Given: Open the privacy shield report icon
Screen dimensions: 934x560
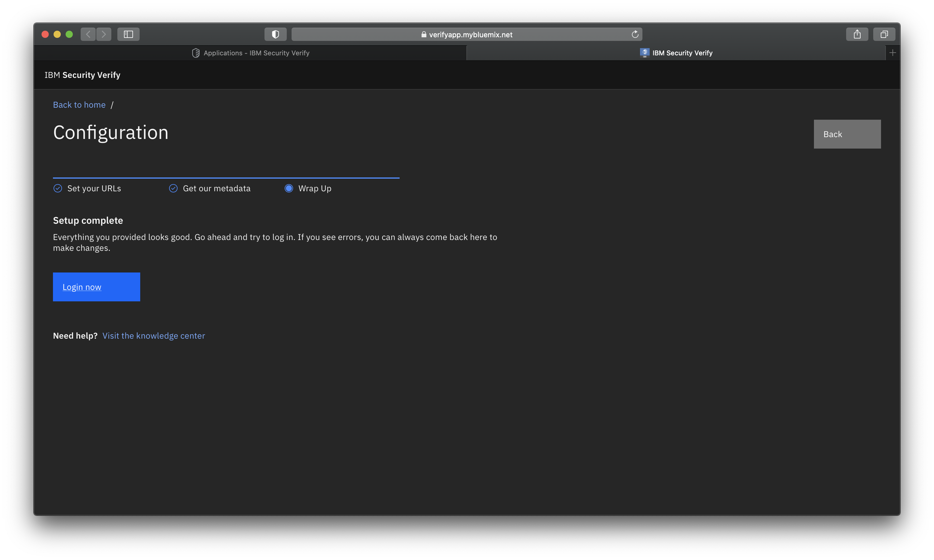Looking at the screenshot, I should (x=275, y=34).
